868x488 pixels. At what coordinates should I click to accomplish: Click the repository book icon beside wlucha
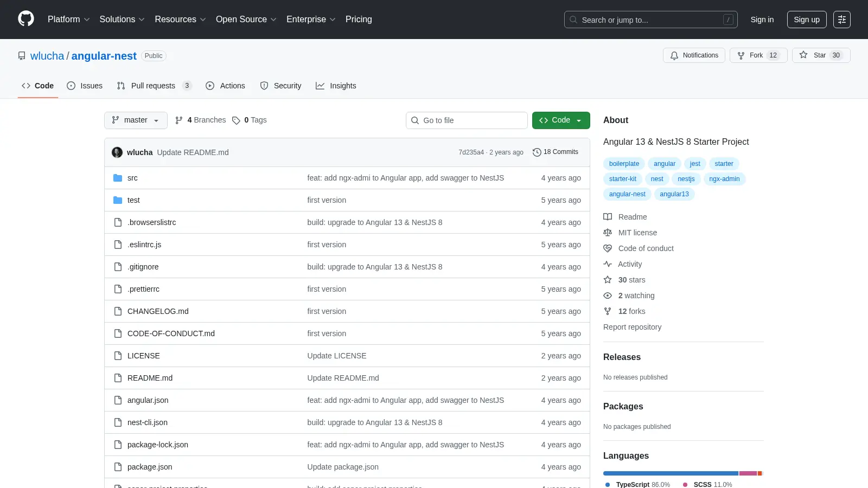22,56
